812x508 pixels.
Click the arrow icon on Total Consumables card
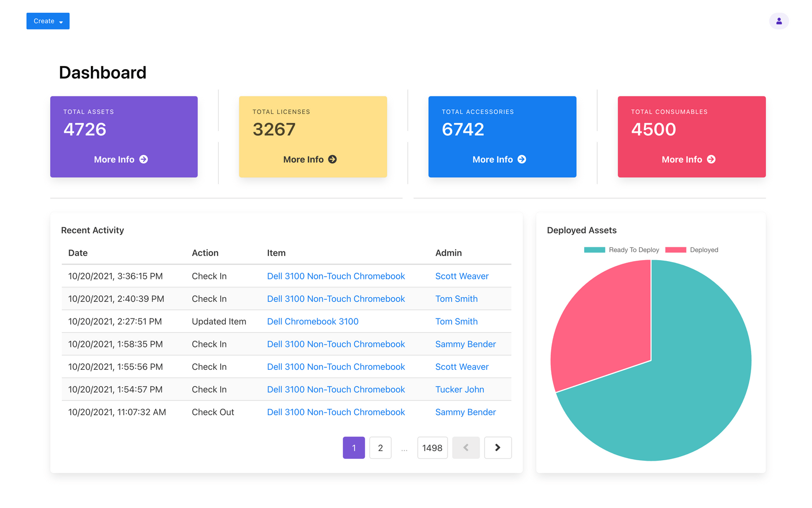pyautogui.click(x=712, y=159)
